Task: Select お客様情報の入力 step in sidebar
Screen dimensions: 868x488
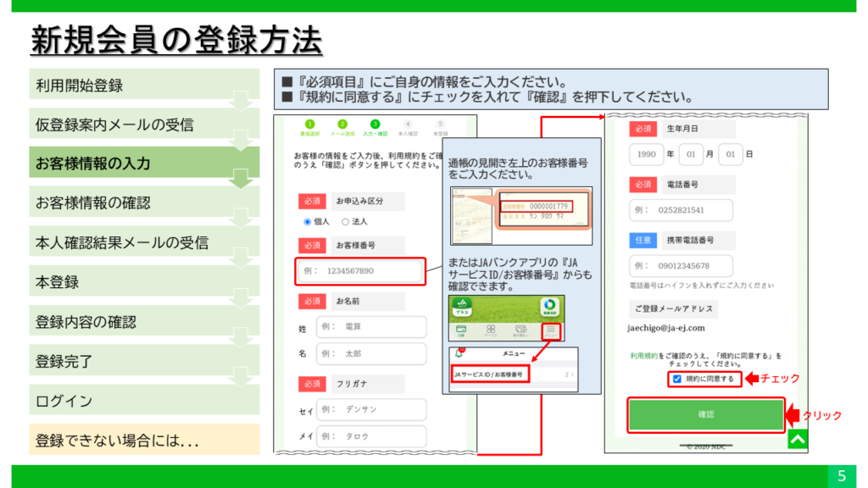Action: point(144,164)
